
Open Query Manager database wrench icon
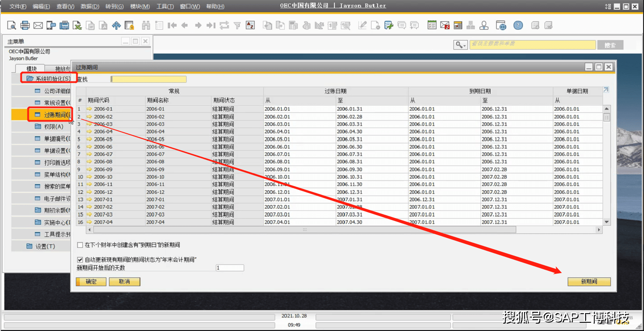click(388, 25)
